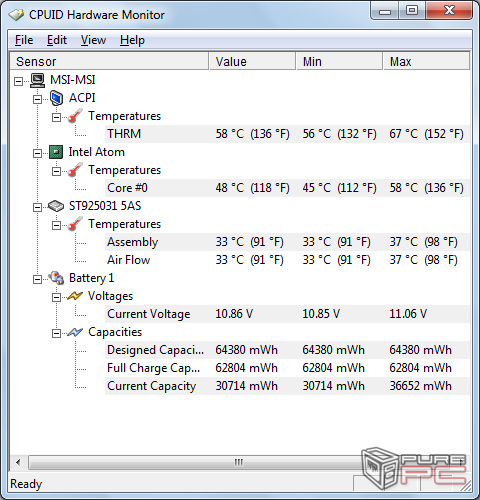Click Current Capacity max 36652 mWh

[420, 386]
